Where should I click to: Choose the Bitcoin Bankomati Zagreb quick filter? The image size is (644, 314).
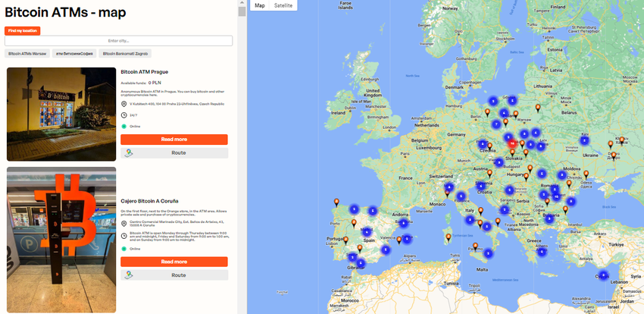coord(124,54)
